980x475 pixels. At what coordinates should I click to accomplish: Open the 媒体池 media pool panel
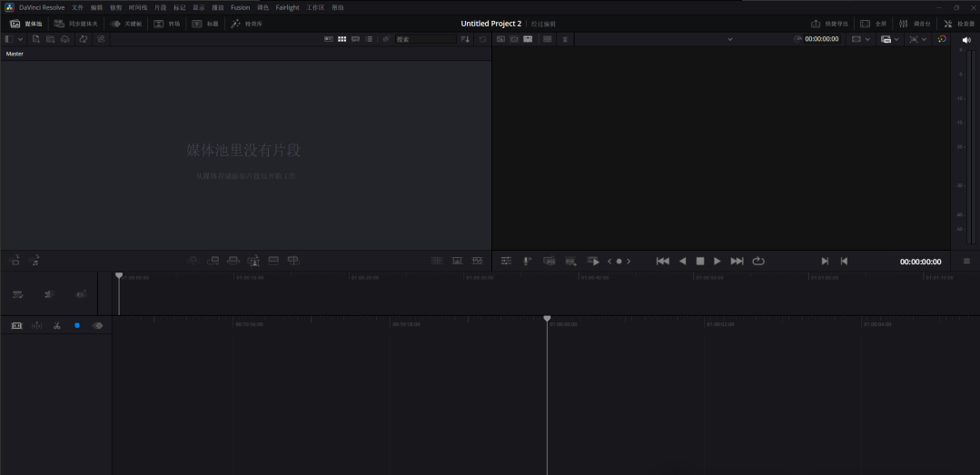tap(26, 24)
